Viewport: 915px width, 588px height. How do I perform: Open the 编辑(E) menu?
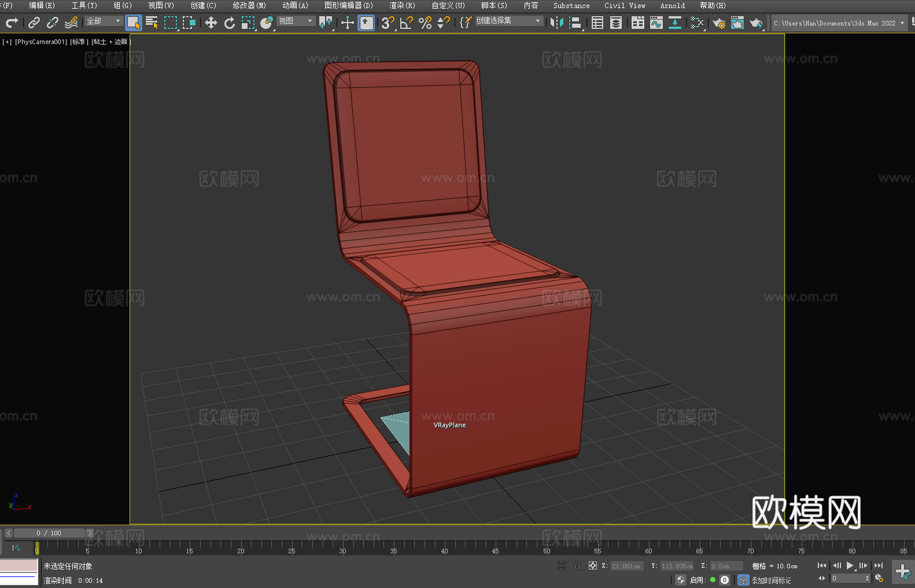[42, 5]
